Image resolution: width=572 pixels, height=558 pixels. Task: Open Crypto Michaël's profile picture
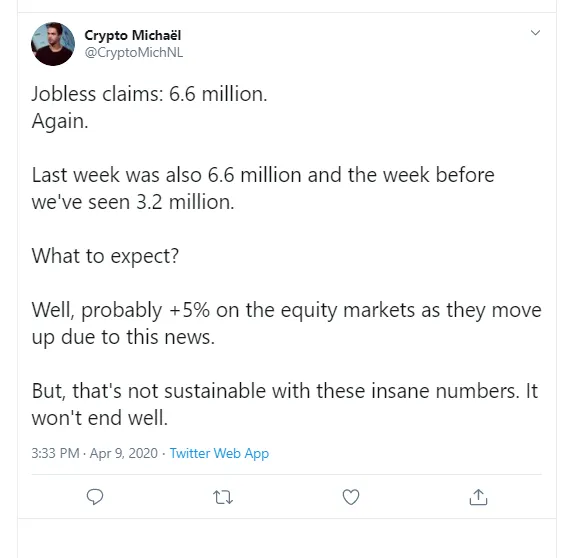click(53, 44)
